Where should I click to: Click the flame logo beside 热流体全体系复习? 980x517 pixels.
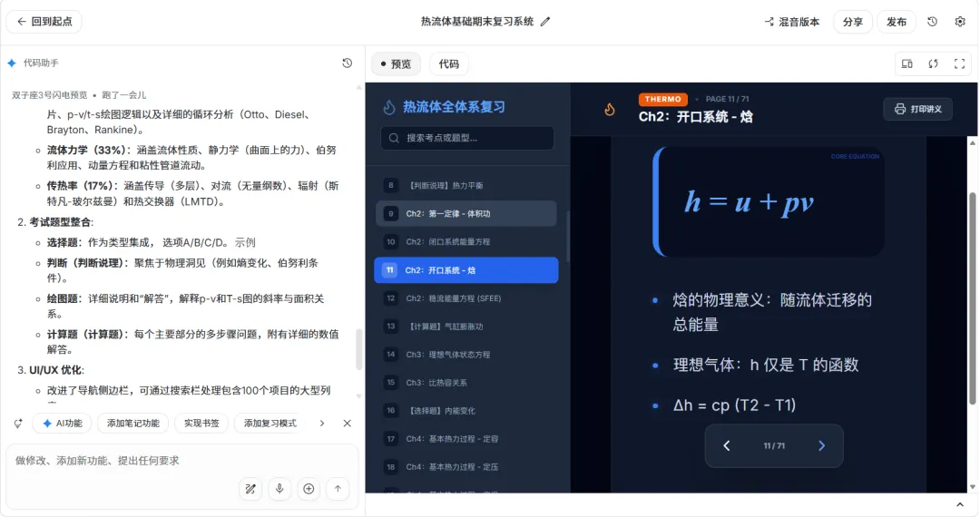(388, 107)
